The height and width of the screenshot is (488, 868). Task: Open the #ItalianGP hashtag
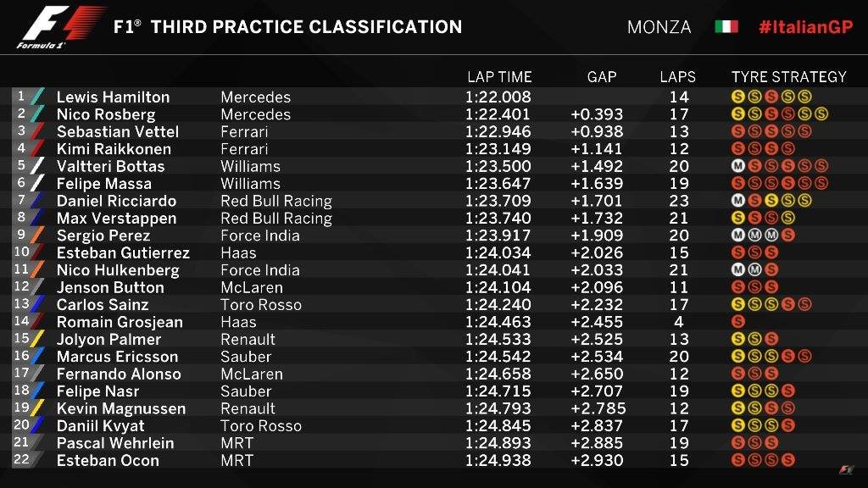(805, 27)
